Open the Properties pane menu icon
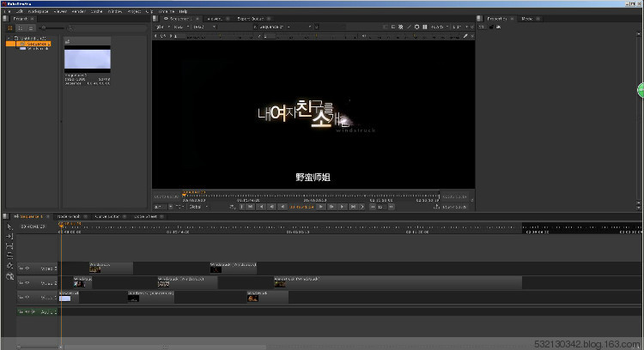Viewport: 644px width, 350px height. (479, 19)
